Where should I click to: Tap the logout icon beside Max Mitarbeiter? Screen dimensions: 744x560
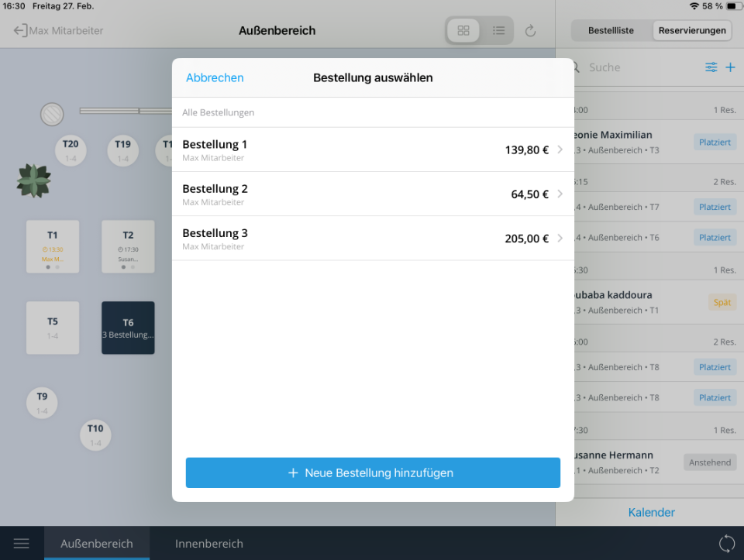[x=20, y=31]
